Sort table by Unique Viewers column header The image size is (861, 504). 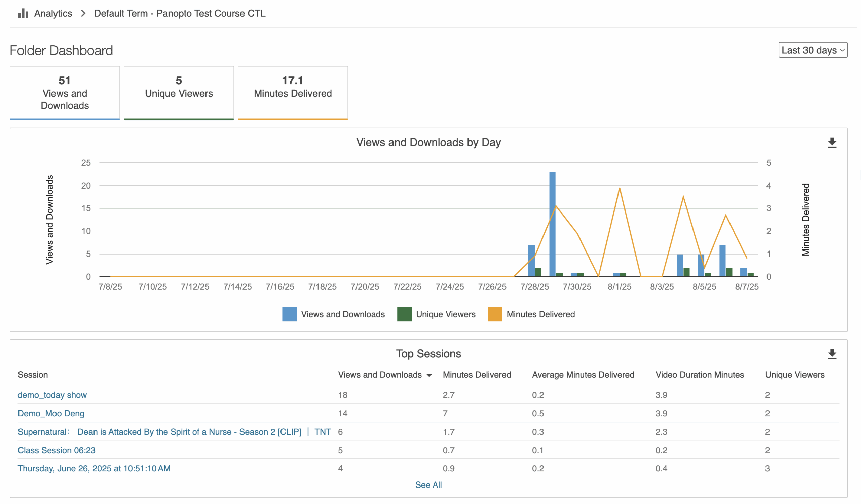tap(794, 375)
